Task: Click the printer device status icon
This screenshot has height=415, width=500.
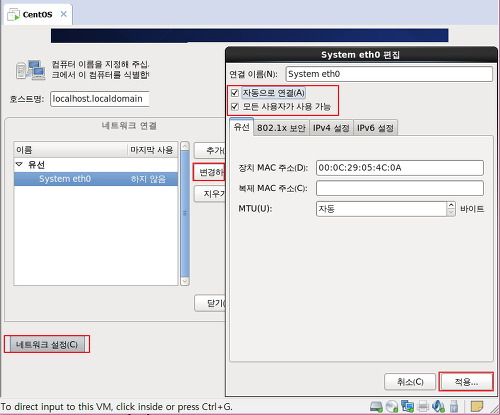Action: [x=423, y=406]
